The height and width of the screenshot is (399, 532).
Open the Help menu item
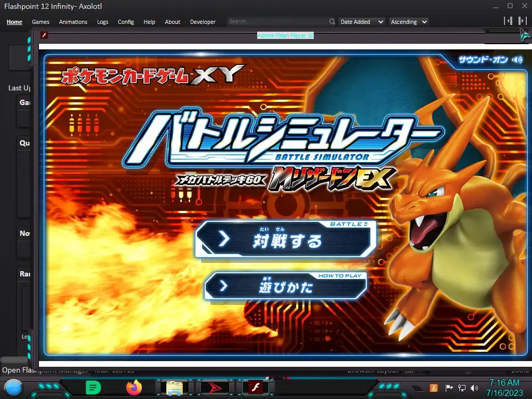click(x=149, y=22)
